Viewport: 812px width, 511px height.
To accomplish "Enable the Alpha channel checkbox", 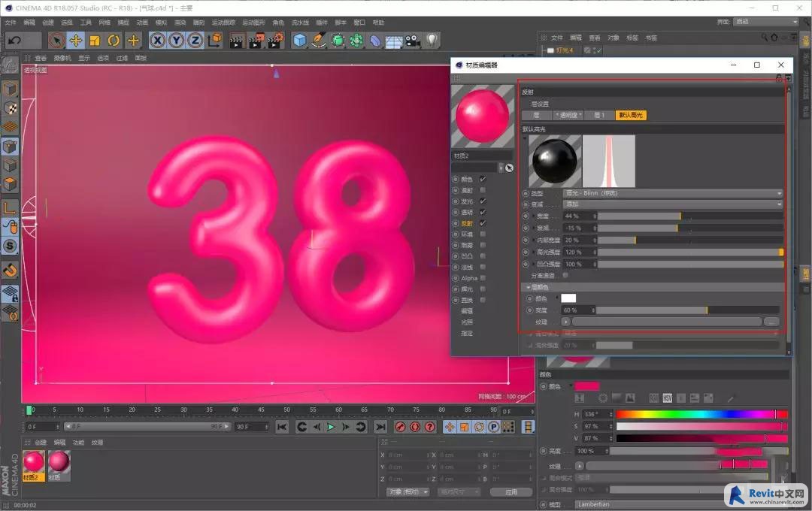I will tap(483, 278).
